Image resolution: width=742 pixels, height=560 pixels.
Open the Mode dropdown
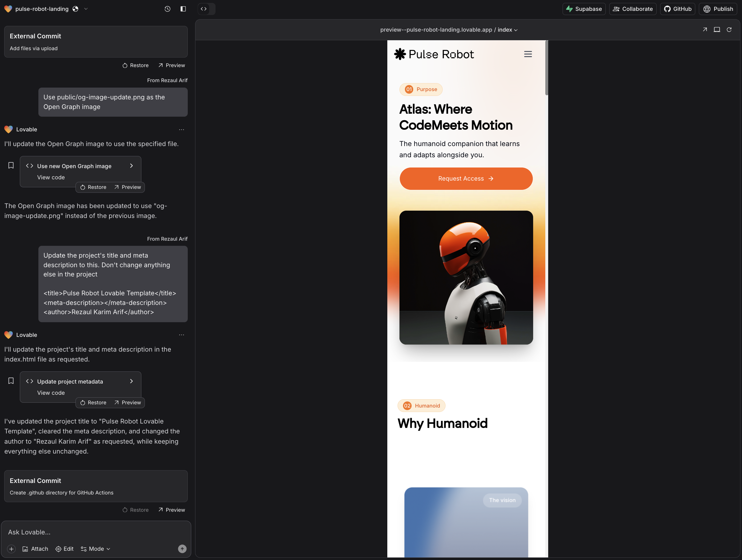(x=95, y=549)
